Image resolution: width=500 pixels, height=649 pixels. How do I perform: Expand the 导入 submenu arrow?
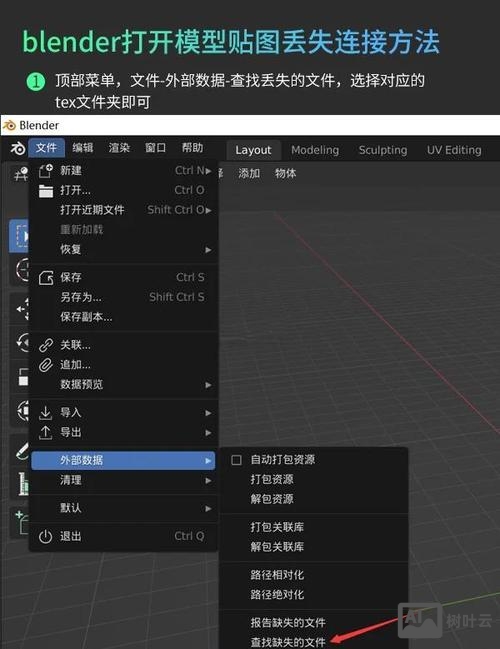(x=208, y=413)
